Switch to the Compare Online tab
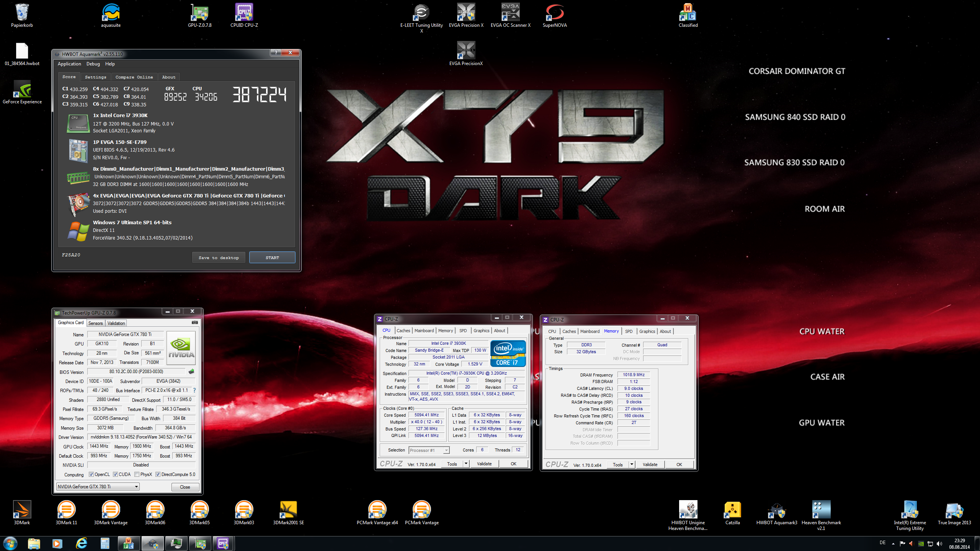The image size is (980, 551). (134, 77)
